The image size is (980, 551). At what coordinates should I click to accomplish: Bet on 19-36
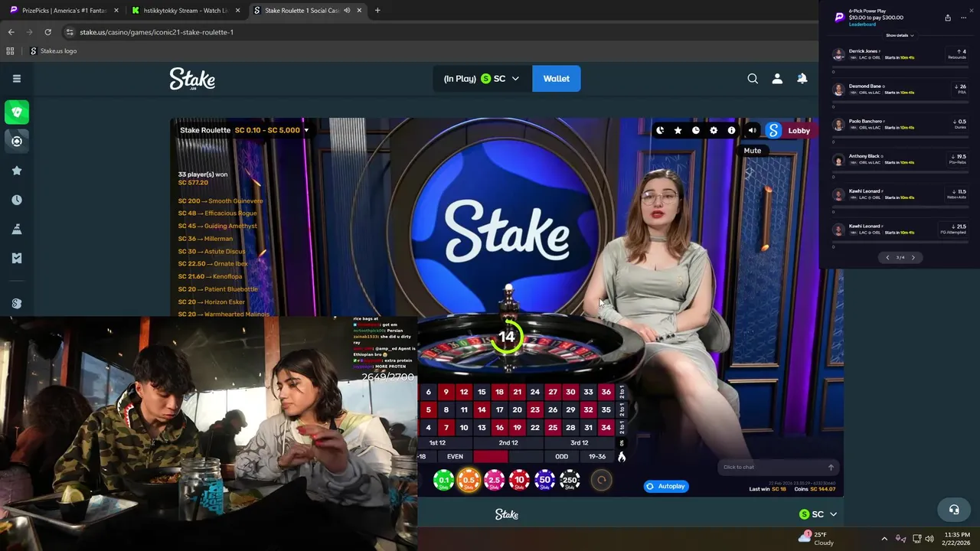(597, 456)
